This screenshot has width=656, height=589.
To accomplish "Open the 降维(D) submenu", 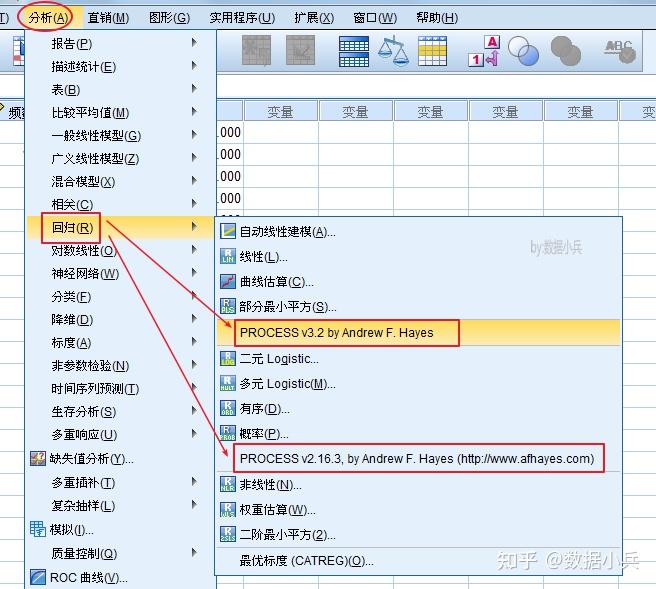I will tap(120, 320).
